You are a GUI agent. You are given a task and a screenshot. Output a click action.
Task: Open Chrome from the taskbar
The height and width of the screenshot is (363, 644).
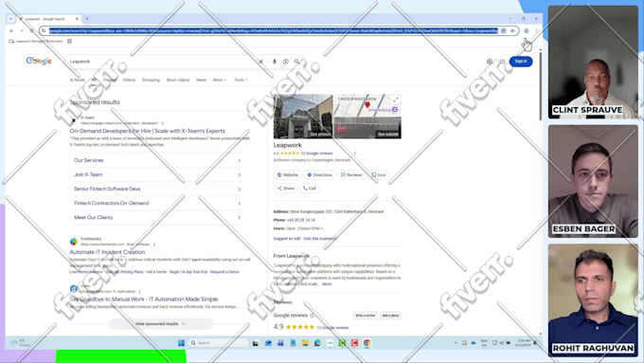[367, 343]
